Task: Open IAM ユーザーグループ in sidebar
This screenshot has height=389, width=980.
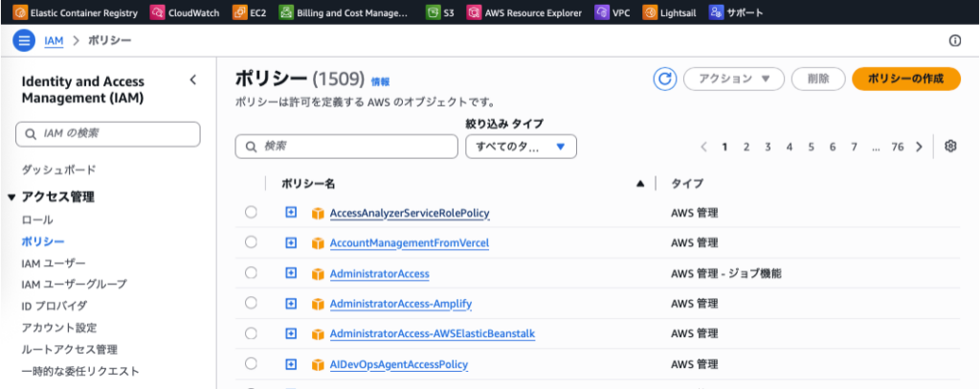Action: tap(74, 284)
